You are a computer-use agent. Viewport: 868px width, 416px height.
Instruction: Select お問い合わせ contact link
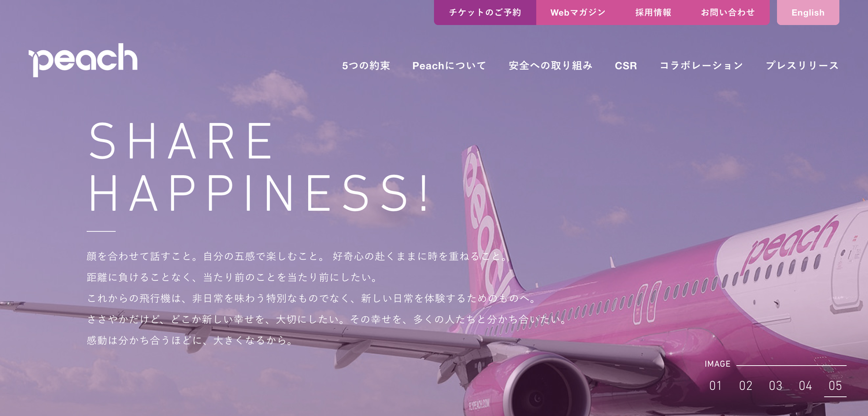pos(727,12)
